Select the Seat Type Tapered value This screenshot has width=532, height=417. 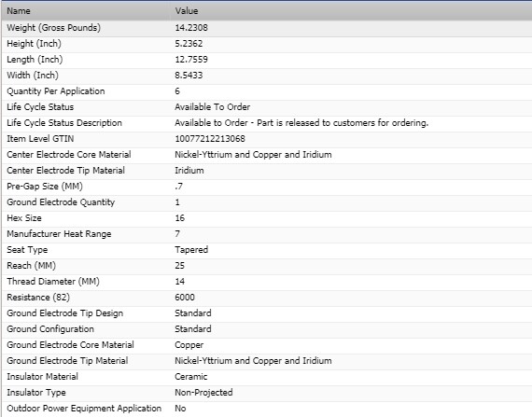191,250
